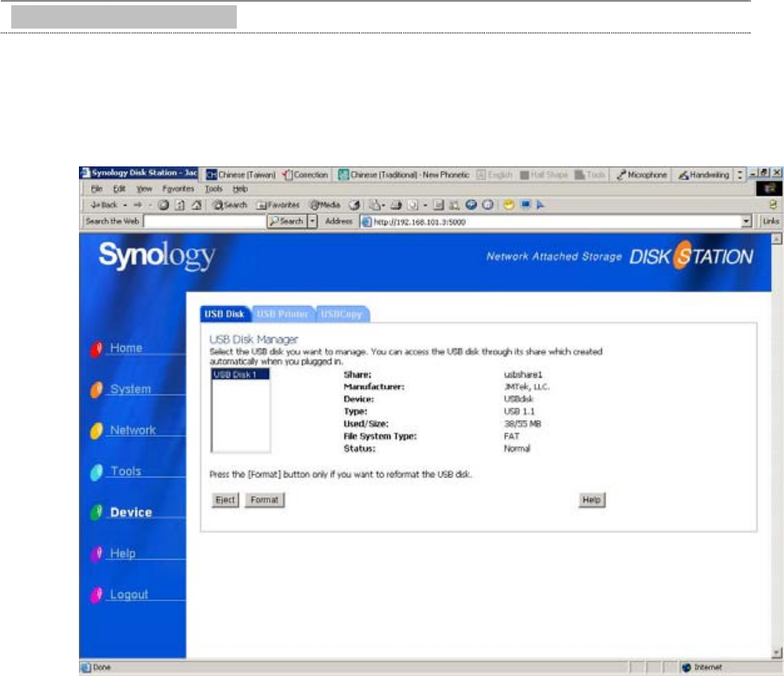Open the Favorites menu
This screenshot has height=676, width=784.
[178, 189]
